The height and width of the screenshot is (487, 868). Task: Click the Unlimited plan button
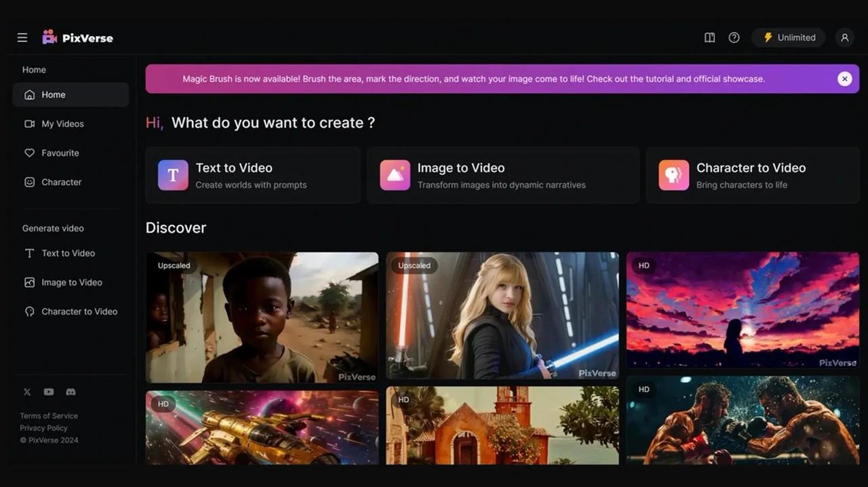tap(788, 38)
